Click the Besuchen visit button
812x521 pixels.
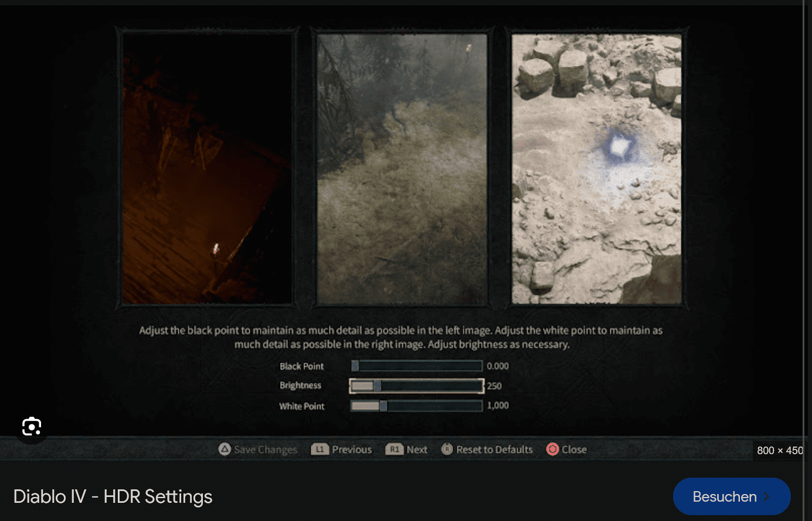(x=732, y=496)
